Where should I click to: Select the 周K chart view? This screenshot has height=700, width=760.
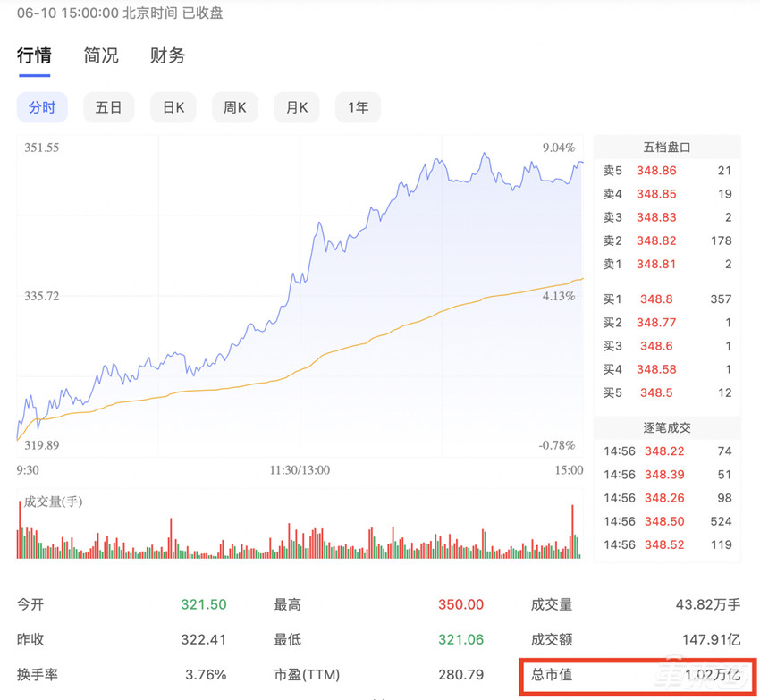(x=234, y=106)
